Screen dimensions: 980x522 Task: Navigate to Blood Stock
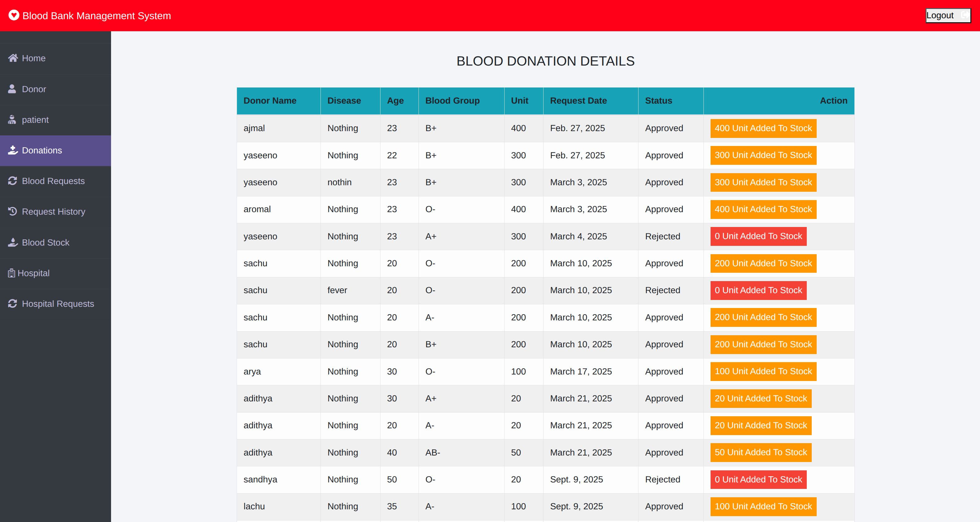tap(56, 242)
